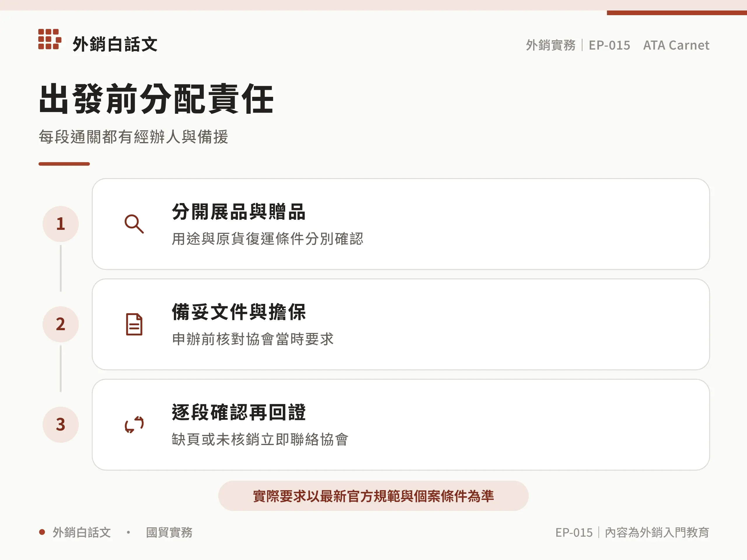Click the 外銷實務 header label
Screen dimensions: 747x560
[x=551, y=45]
